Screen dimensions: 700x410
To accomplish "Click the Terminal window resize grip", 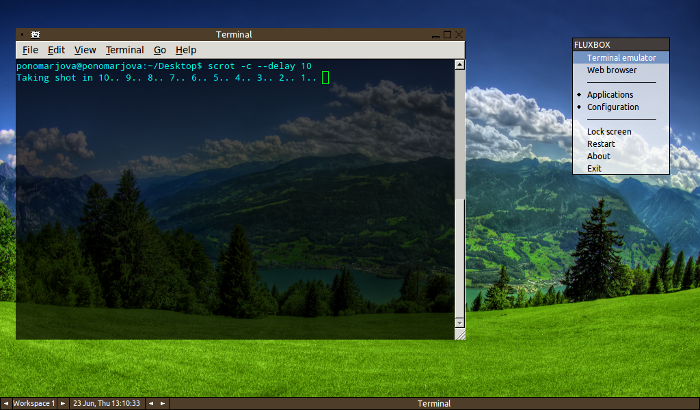I will (x=460, y=334).
